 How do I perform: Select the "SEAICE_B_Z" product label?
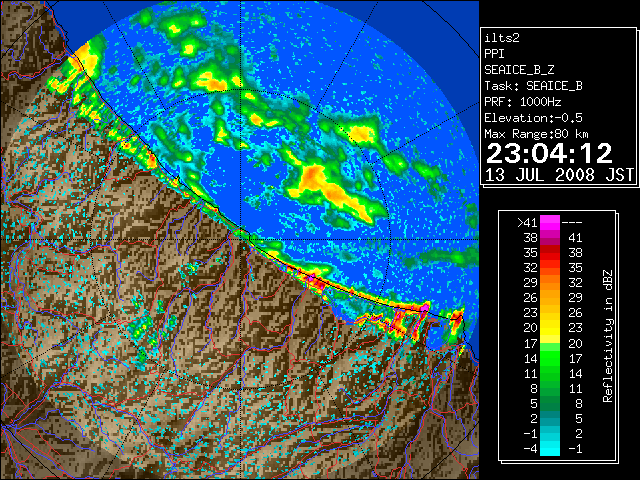pyautogui.click(x=519, y=70)
